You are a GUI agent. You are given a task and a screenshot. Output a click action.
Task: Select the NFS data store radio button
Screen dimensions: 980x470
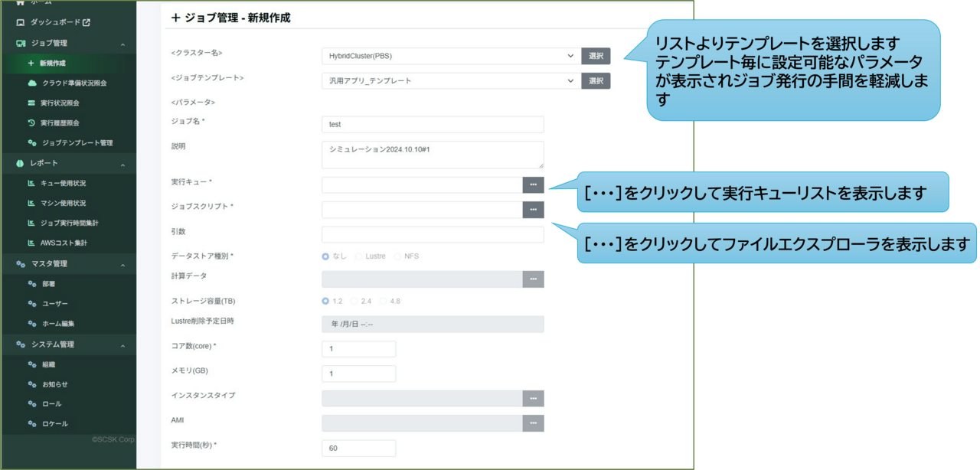click(397, 256)
